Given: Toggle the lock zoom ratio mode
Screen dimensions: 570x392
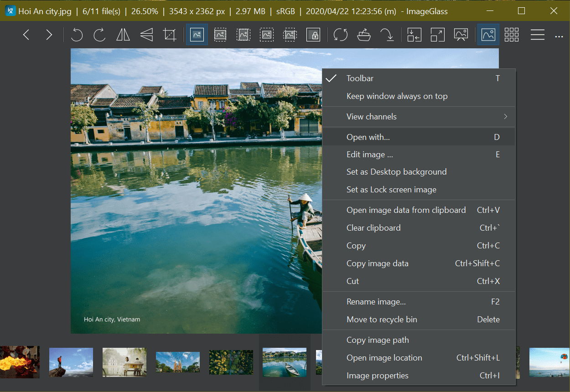Looking at the screenshot, I should [313, 35].
